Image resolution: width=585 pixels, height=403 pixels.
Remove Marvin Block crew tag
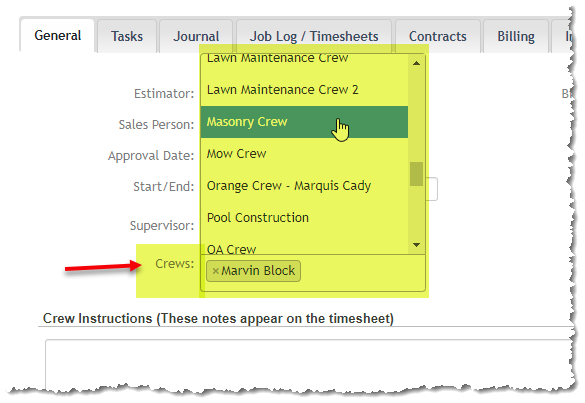point(215,271)
